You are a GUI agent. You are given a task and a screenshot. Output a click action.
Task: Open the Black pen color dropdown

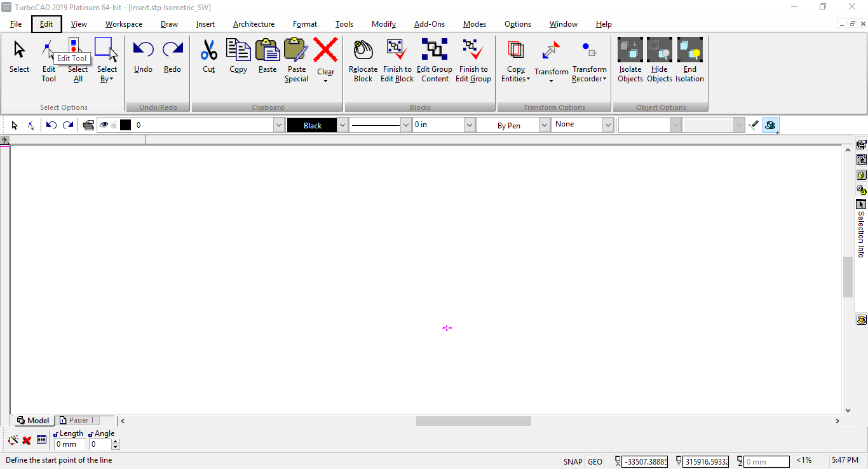(x=342, y=125)
